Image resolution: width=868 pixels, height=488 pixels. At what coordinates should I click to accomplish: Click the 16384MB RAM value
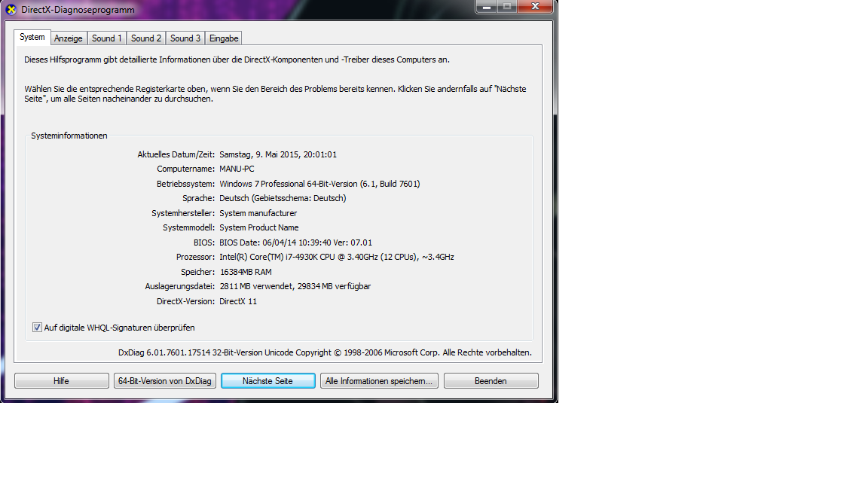point(246,272)
